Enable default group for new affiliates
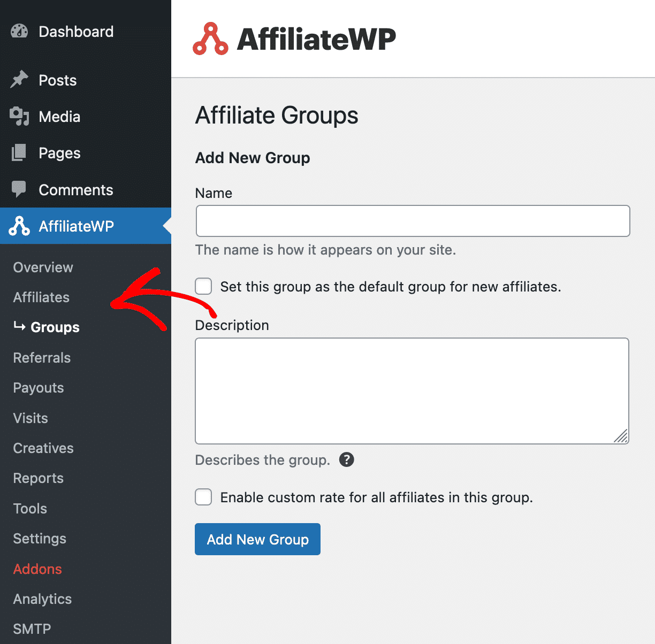The image size is (655, 644). 203,287
